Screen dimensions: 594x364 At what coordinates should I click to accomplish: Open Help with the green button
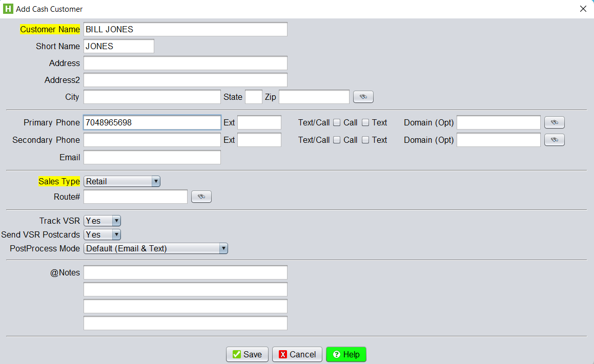[x=346, y=354]
